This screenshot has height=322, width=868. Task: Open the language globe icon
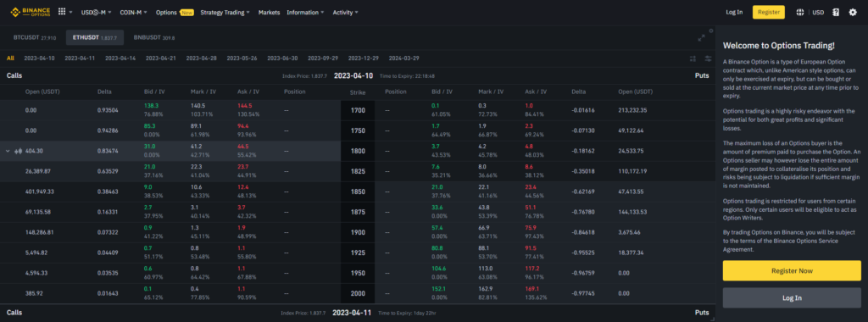click(x=800, y=12)
